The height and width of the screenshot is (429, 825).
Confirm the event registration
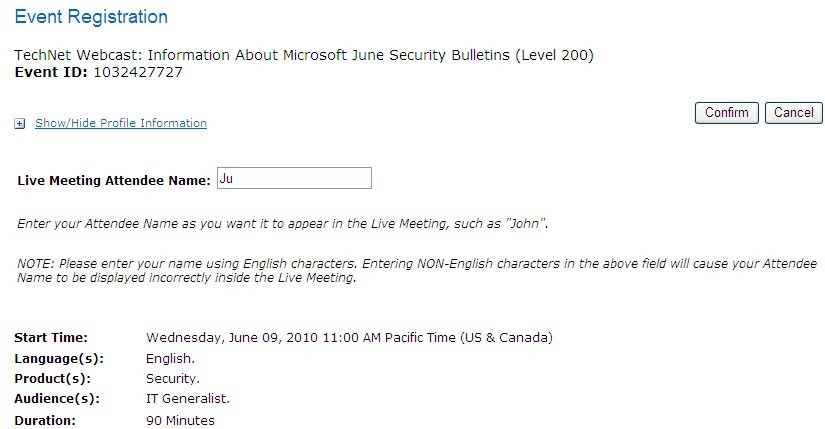pyautogui.click(x=727, y=113)
